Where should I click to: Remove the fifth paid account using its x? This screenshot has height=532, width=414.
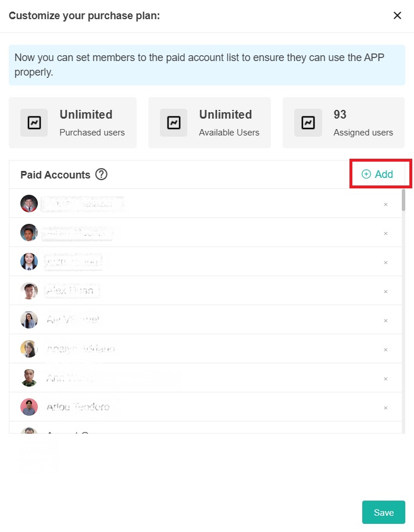(x=386, y=320)
